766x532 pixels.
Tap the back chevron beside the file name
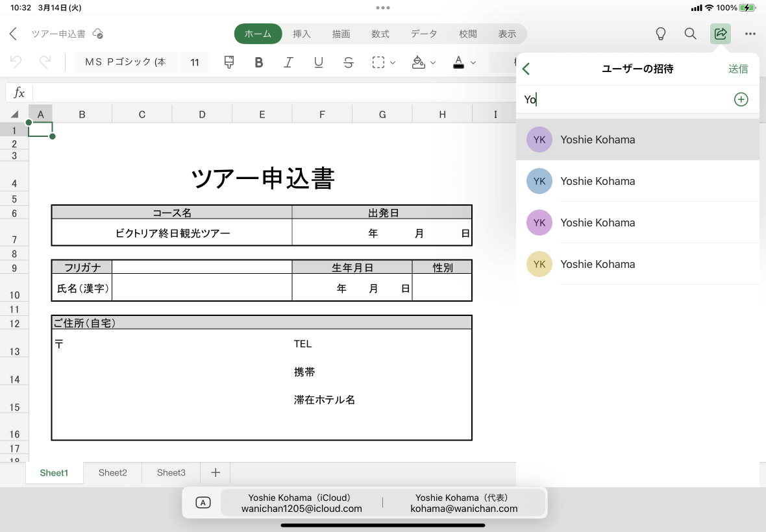(x=13, y=34)
